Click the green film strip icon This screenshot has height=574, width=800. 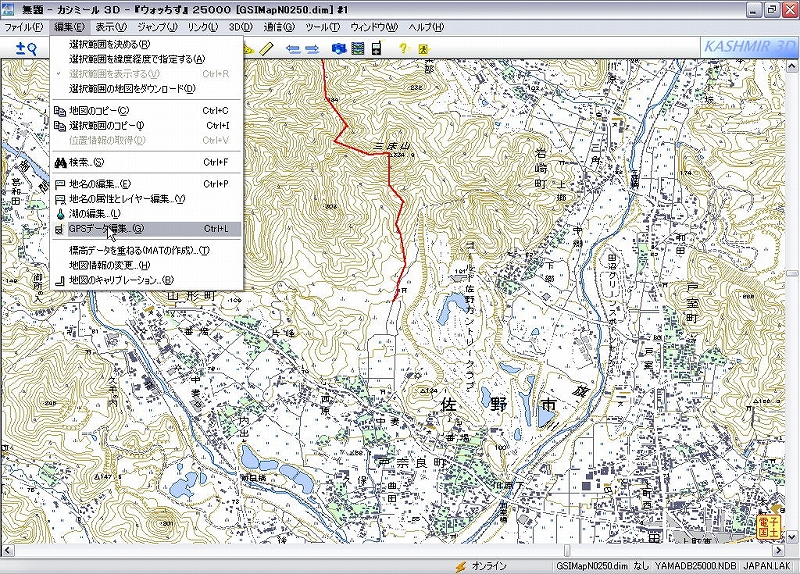tap(358, 49)
